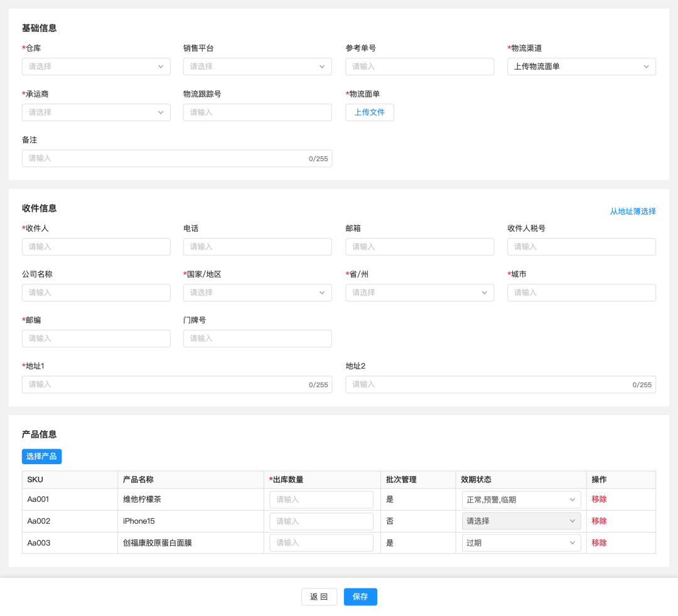
Task: Click the 收件人税号 input field
Action: pos(581,247)
